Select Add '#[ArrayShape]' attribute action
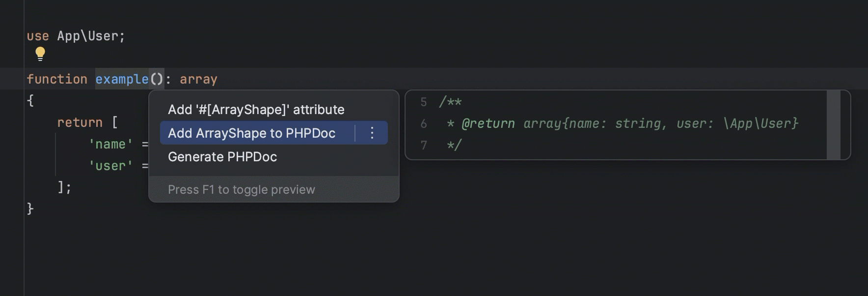Image resolution: width=868 pixels, height=296 pixels. coord(256,110)
